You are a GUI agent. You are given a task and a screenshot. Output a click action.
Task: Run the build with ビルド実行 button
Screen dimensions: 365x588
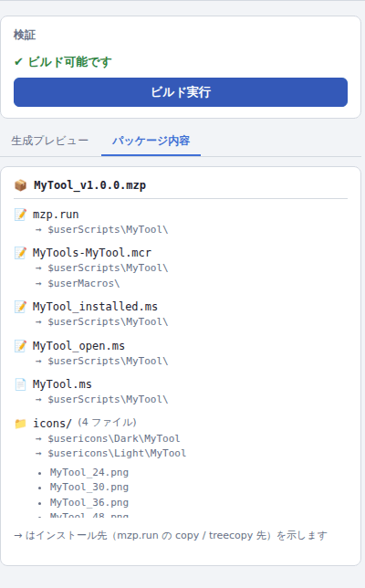click(x=181, y=92)
